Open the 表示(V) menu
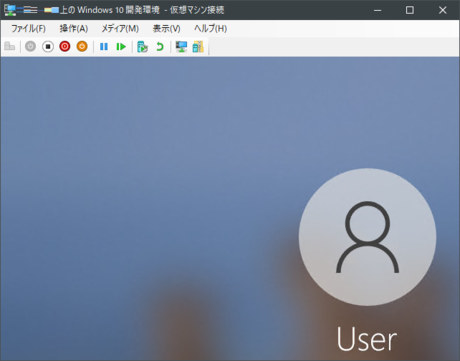The height and width of the screenshot is (361, 460). (x=166, y=29)
